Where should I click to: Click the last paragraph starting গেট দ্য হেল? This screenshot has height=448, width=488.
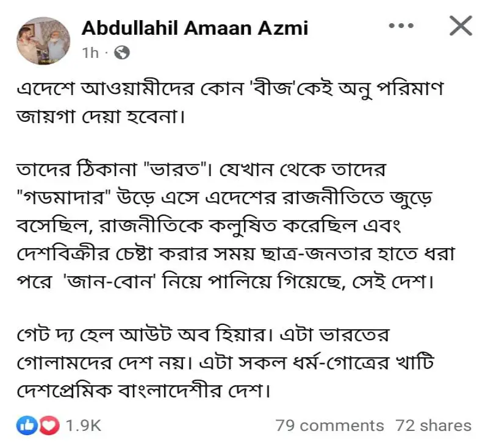coord(225,363)
